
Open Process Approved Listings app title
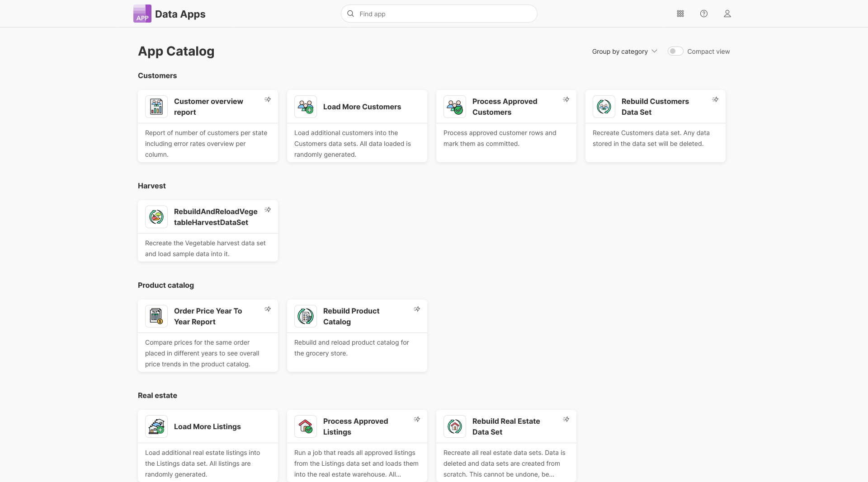coord(356,426)
